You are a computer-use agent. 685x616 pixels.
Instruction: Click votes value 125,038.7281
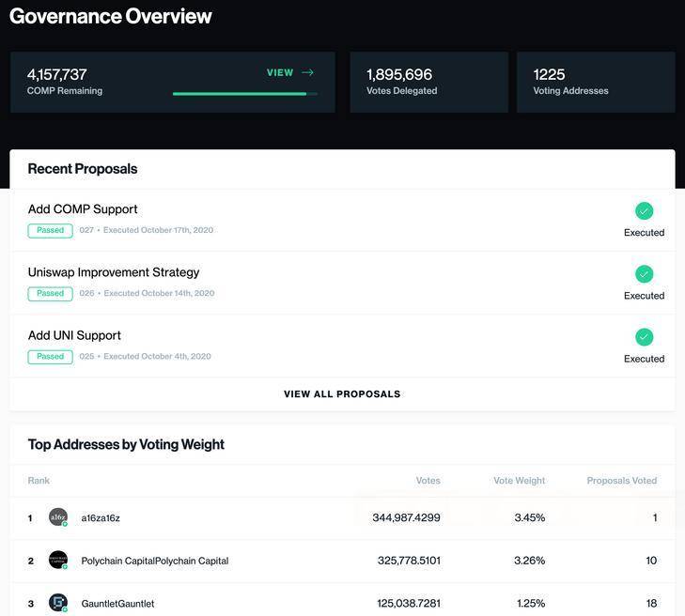[409, 604]
